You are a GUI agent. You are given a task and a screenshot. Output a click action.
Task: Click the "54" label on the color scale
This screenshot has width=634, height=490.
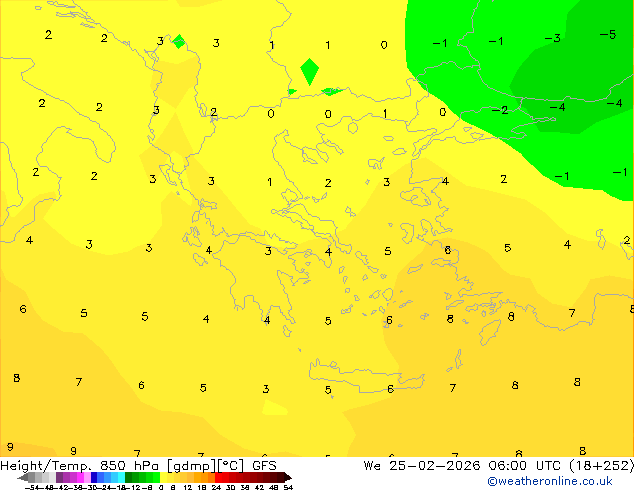[x=288, y=488]
